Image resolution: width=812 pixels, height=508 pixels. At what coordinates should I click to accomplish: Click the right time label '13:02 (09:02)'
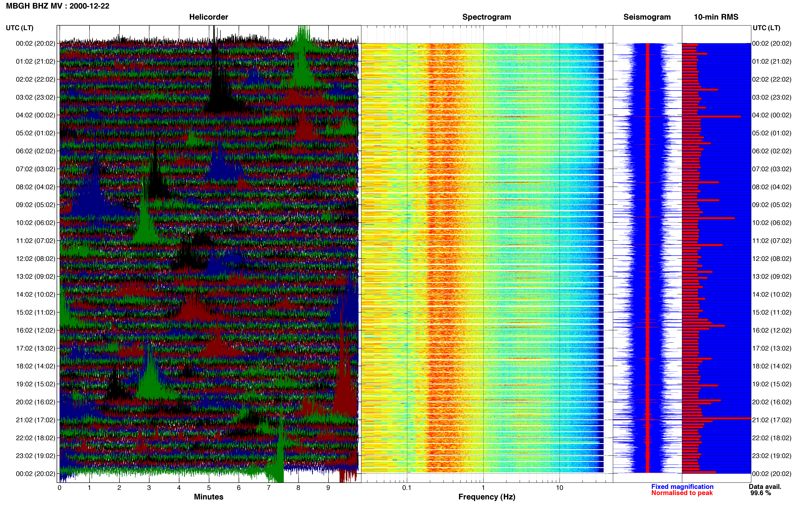click(x=772, y=277)
